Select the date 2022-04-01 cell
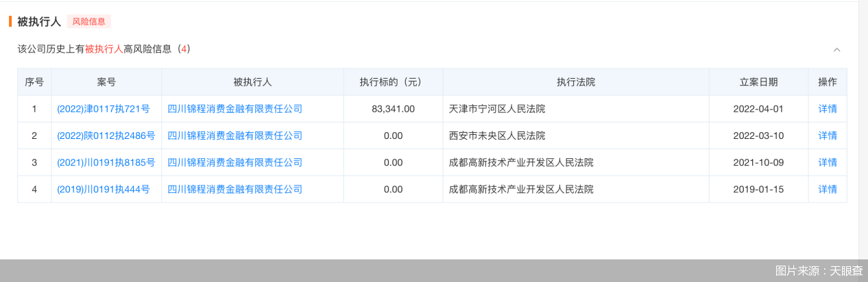The image size is (868, 282). pyautogui.click(x=758, y=109)
